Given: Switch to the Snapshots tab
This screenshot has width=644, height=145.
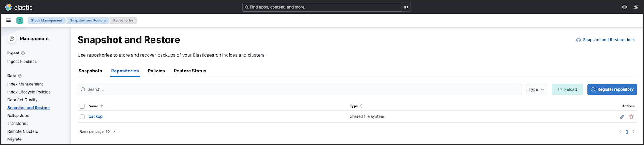Looking at the screenshot, I should pos(90,71).
